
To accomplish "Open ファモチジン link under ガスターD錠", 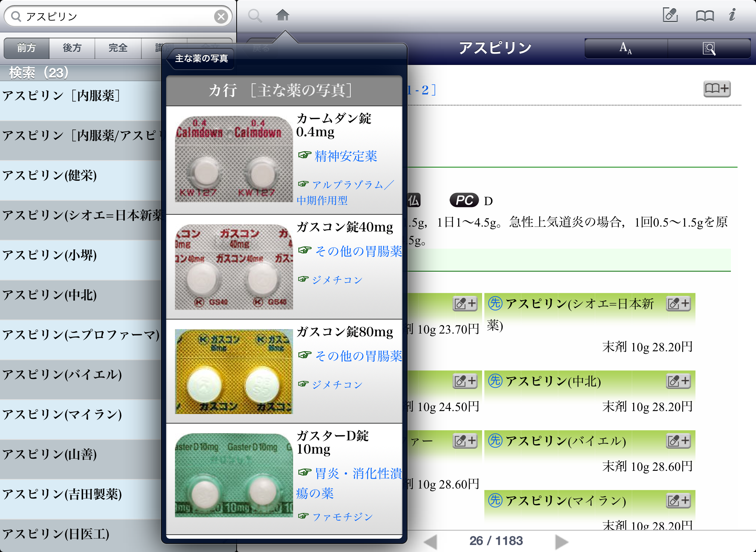I will pos(342,517).
